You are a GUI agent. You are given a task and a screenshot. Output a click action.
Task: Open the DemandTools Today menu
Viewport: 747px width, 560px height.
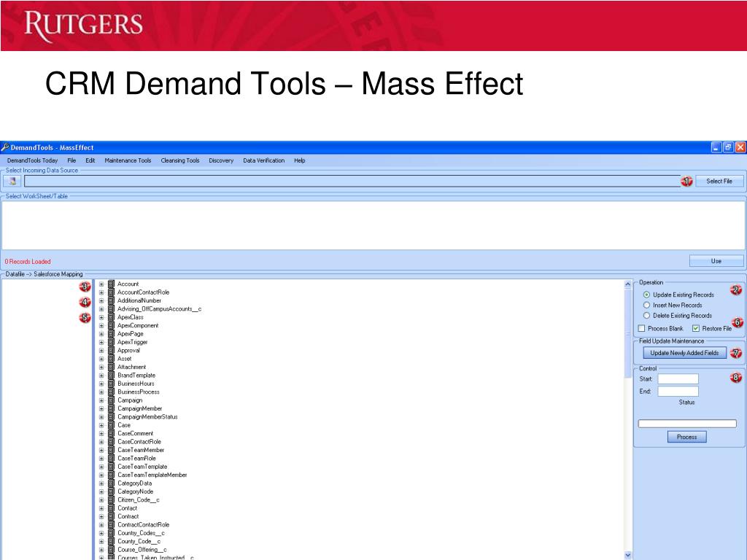32,160
